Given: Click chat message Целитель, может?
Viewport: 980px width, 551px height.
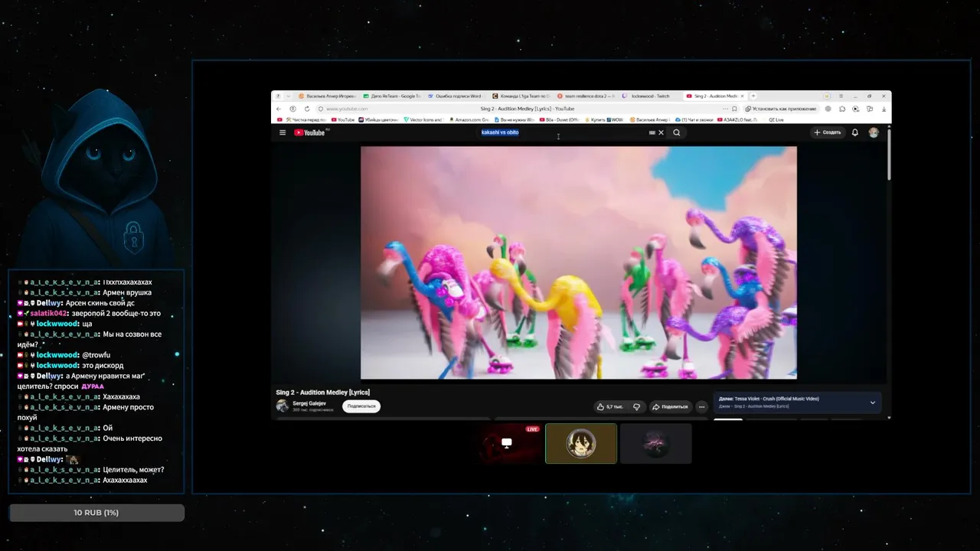Looking at the screenshot, I should (x=133, y=470).
